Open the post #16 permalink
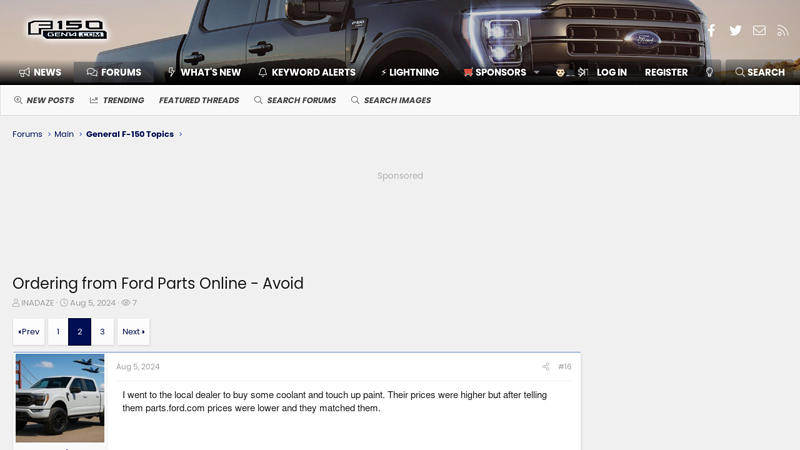This screenshot has height=450, width=800. 564,367
